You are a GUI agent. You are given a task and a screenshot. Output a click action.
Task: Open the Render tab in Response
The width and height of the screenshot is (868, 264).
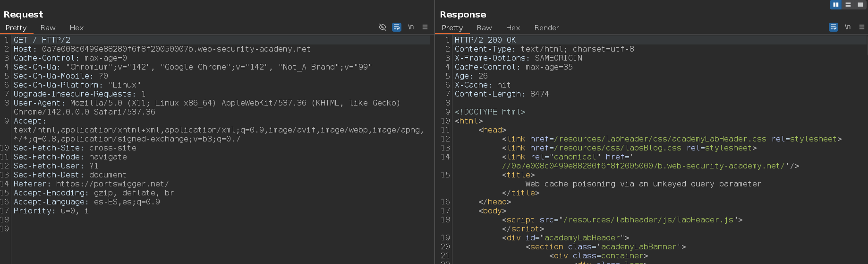coord(546,28)
